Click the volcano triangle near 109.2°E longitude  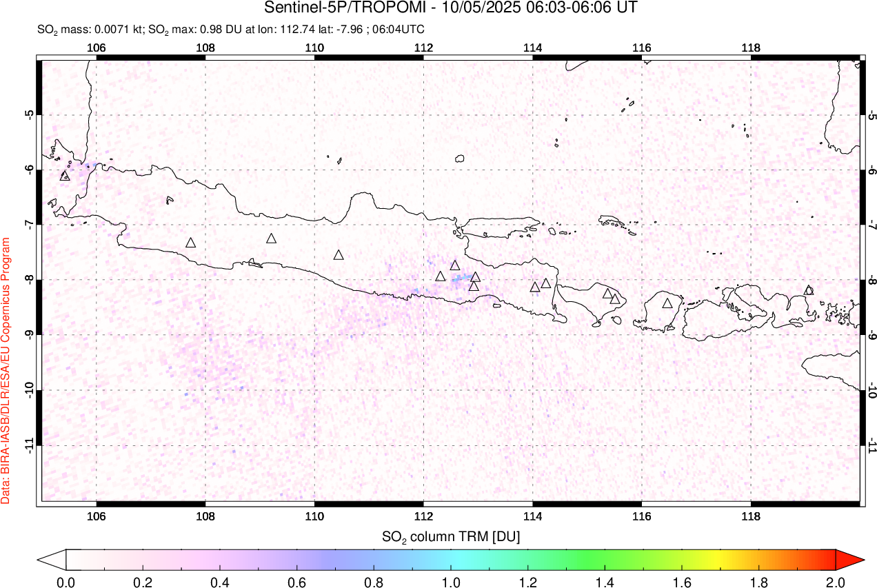[x=272, y=239]
